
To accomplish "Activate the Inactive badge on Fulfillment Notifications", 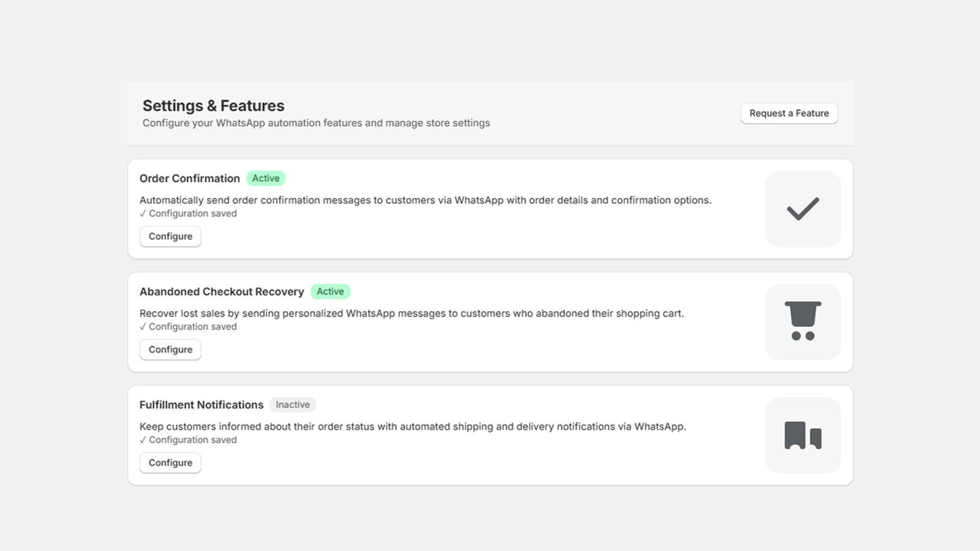I will tap(293, 405).
